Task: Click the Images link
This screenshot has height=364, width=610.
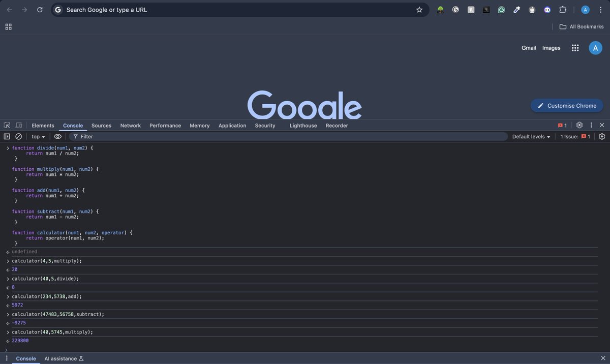Action: pyautogui.click(x=551, y=48)
